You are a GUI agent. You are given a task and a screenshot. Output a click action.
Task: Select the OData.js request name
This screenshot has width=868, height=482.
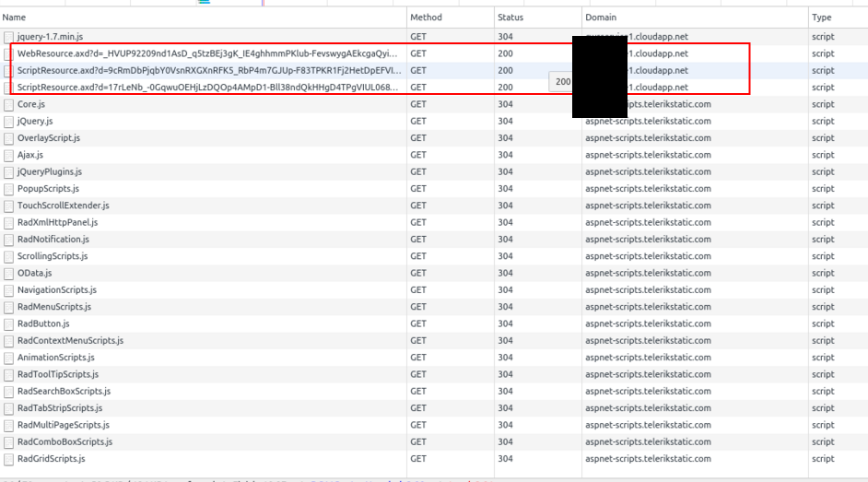(x=34, y=273)
